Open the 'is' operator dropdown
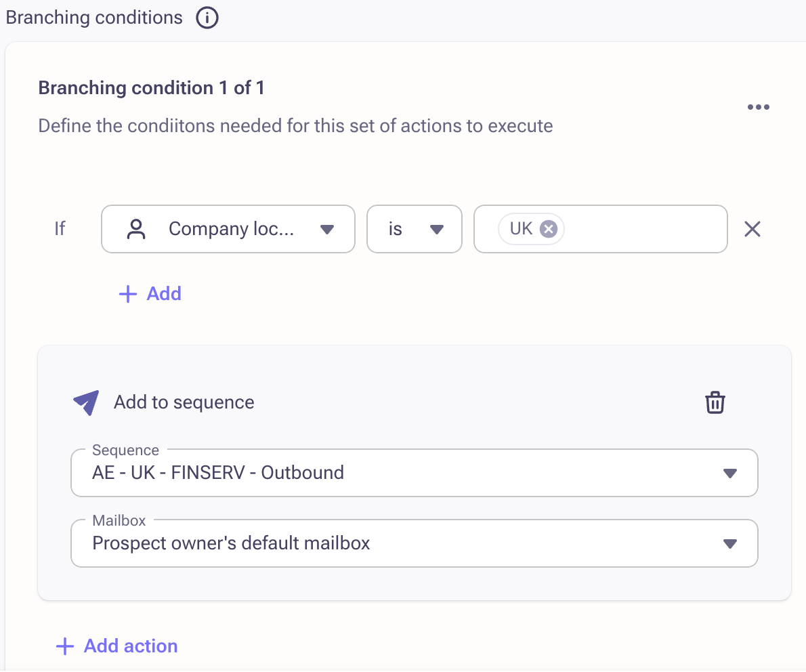 [x=433, y=229]
